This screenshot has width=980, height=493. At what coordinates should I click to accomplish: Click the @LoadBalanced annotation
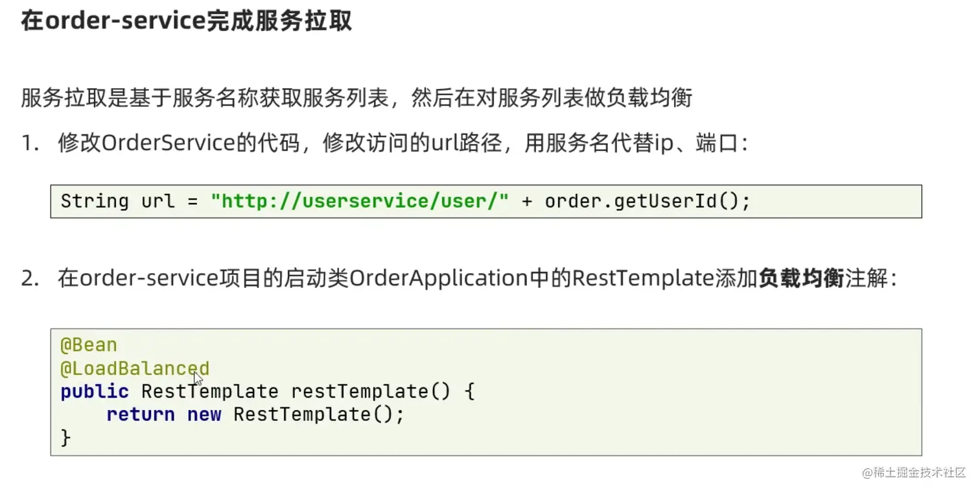pyautogui.click(x=134, y=368)
